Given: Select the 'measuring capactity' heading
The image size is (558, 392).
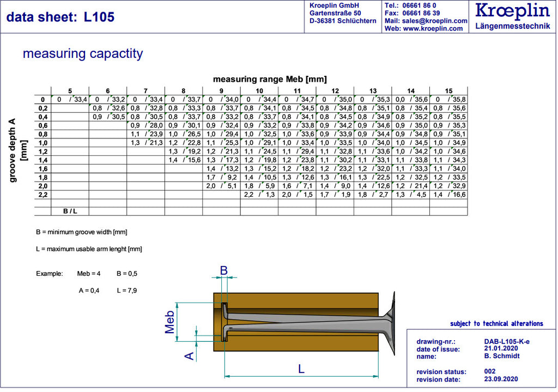Looking at the screenshot, I should coord(83,53).
